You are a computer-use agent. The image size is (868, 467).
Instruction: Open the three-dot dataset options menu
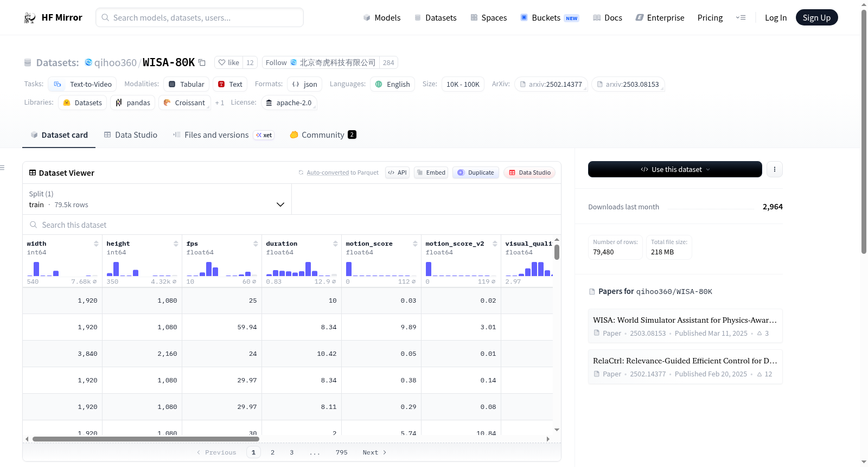tap(775, 169)
